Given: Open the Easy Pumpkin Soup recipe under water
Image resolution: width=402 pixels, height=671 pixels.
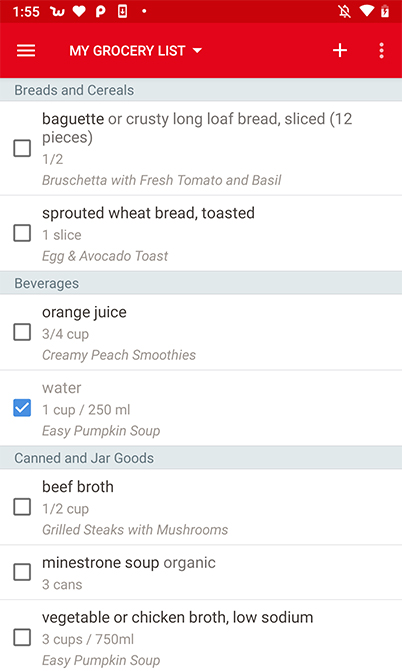Looking at the screenshot, I should [101, 431].
